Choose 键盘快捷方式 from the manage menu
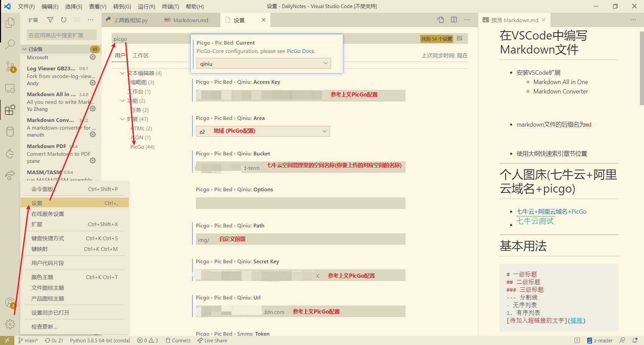This screenshot has height=345, width=644. tap(74, 238)
